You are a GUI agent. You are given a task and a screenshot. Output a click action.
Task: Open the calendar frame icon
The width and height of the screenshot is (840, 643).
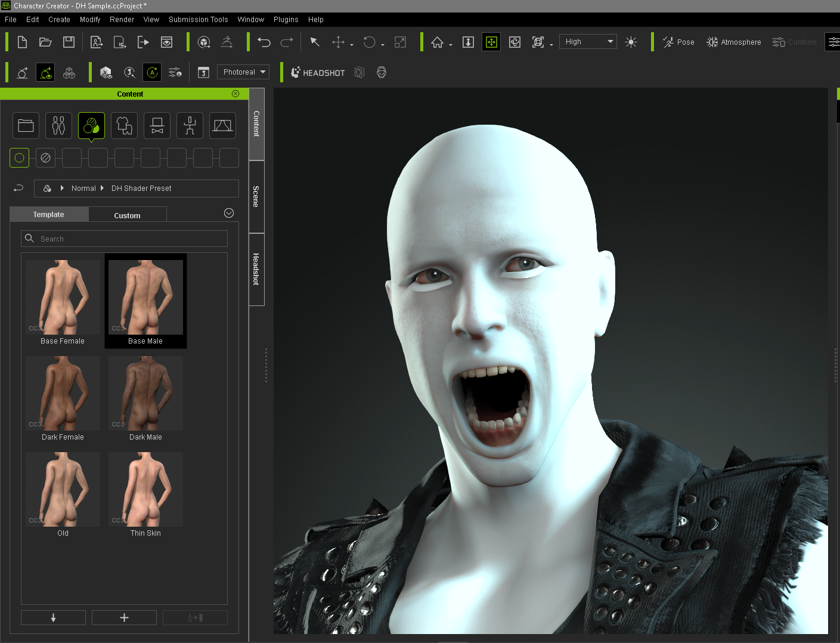pyautogui.click(x=203, y=72)
